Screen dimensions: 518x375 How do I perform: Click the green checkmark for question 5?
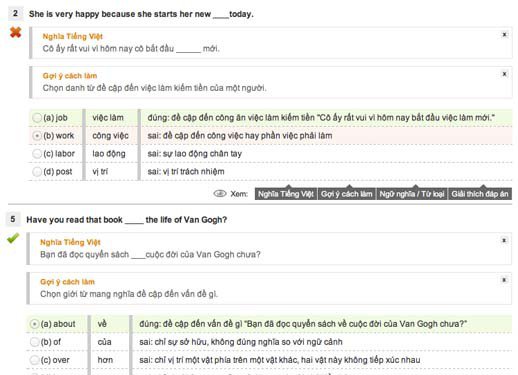tap(13, 238)
